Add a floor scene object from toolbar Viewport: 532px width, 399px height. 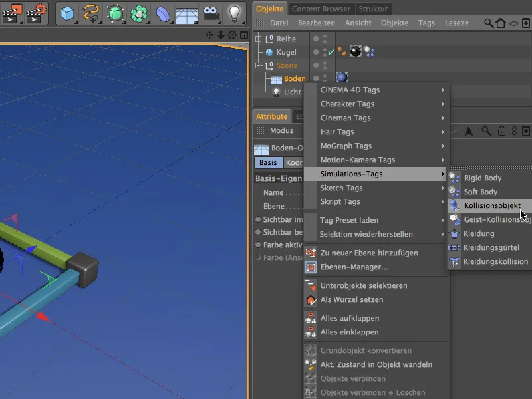187,14
